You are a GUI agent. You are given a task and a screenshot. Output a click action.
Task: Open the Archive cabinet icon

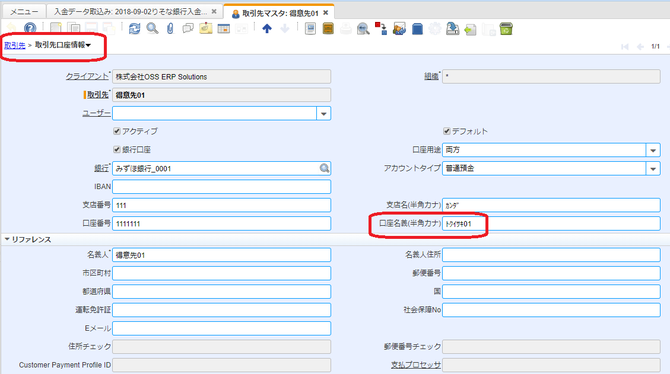[x=328, y=29]
